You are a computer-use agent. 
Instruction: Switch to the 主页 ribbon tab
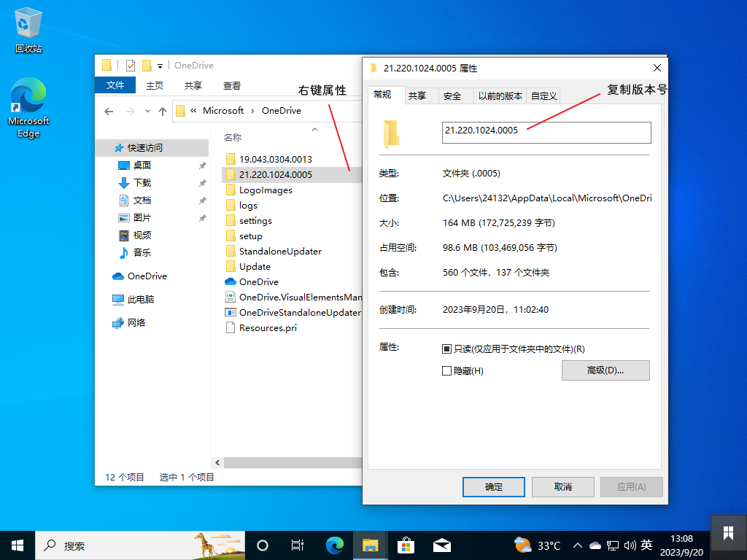[x=155, y=86]
